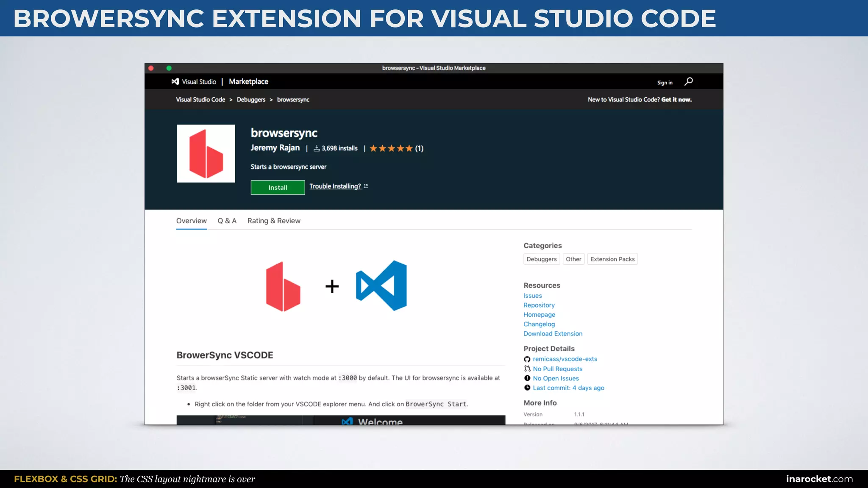
Task: Open the Debuggers breadcrumb link
Action: [x=251, y=100]
